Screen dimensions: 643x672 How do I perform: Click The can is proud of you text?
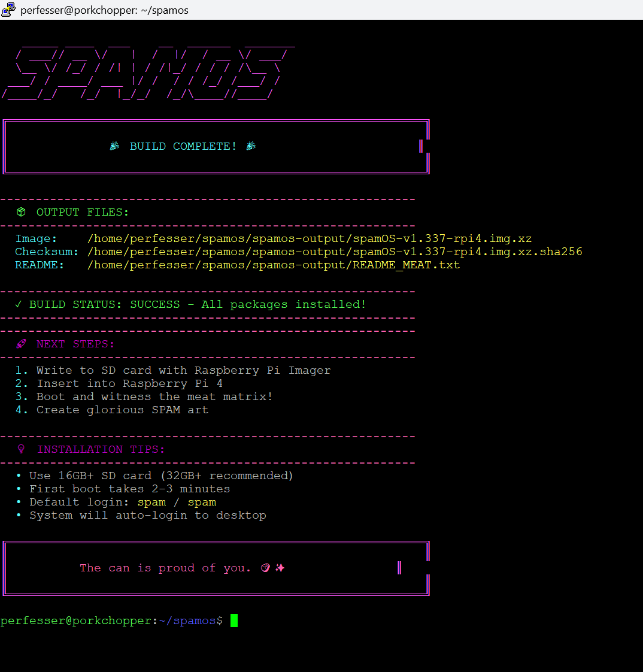(x=165, y=568)
